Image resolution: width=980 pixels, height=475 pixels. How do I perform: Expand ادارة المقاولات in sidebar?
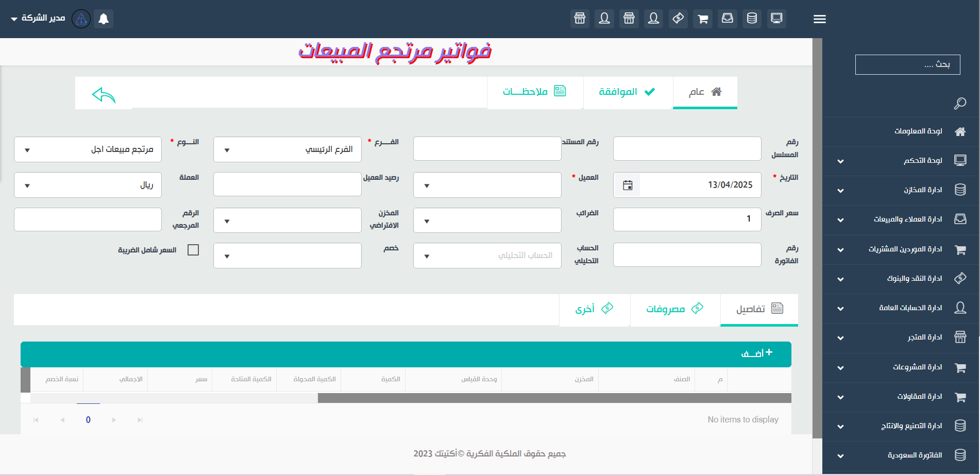tap(901, 397)
